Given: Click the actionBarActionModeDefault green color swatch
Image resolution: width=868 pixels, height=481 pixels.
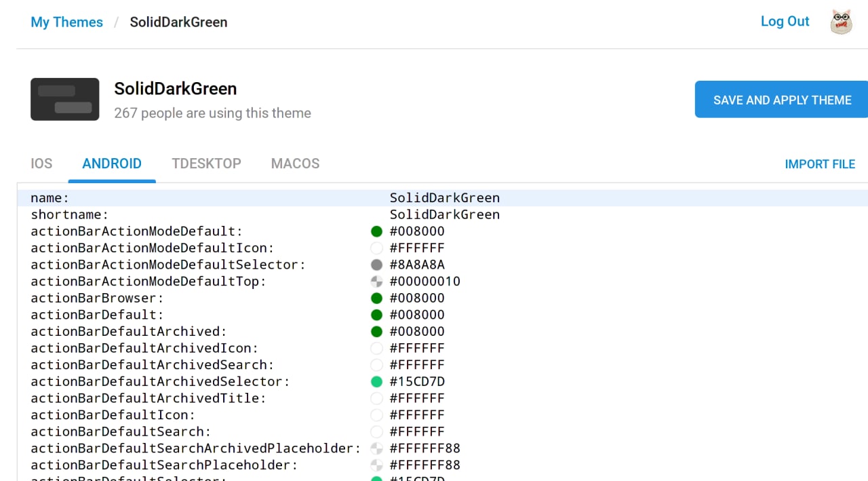Looking at the screenshot, I should pyautogui.click(x=376, y=231).
